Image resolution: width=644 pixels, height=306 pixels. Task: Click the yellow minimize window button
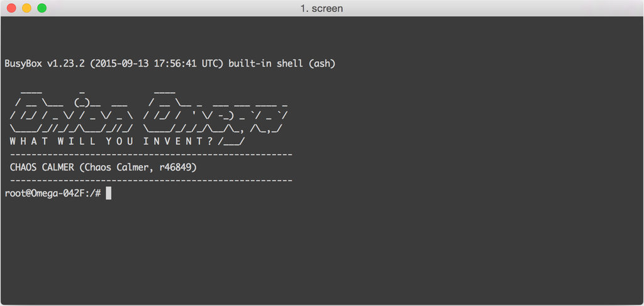point(26,8)
